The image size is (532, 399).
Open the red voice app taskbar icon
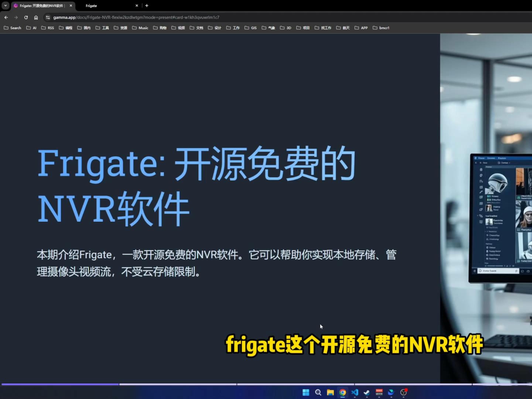click(379, 393)
